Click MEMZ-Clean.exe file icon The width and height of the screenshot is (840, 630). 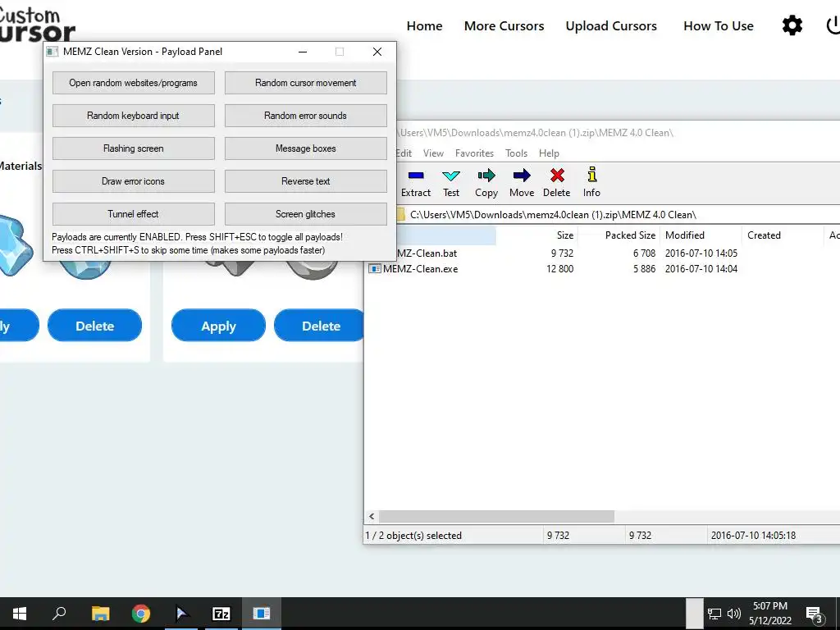pos(374,269)
